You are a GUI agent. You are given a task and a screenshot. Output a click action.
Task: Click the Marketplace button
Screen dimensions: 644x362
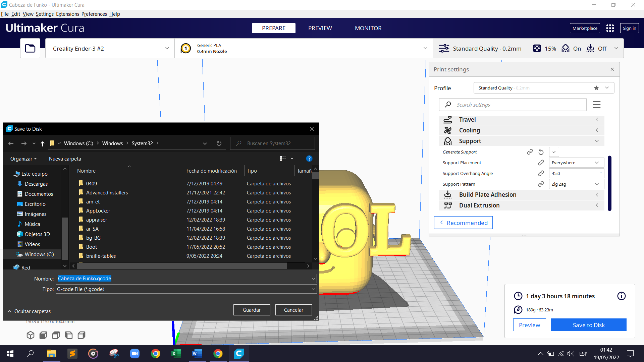pos(585,28)
